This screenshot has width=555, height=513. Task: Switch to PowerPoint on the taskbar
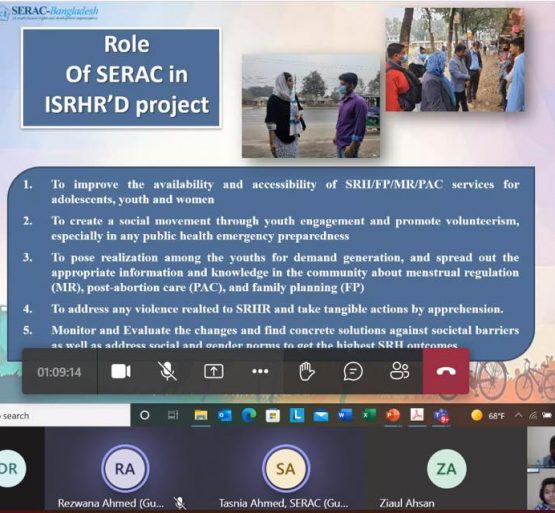coord(393,415)
